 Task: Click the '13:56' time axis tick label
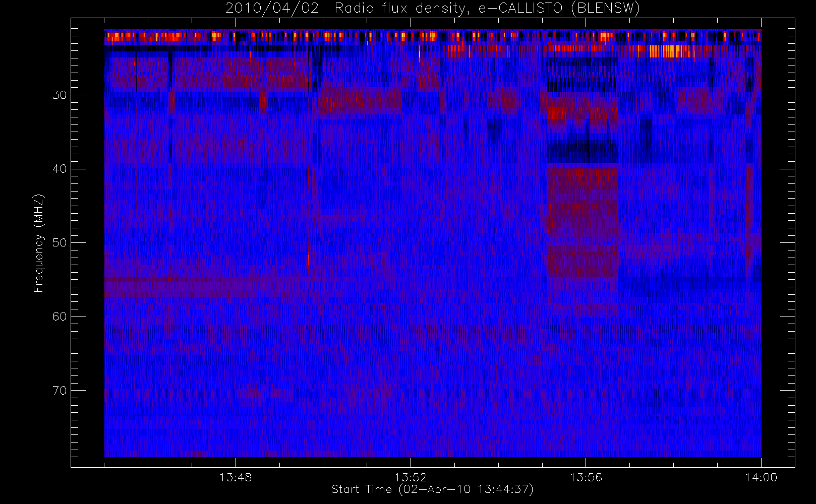(586, 477)
